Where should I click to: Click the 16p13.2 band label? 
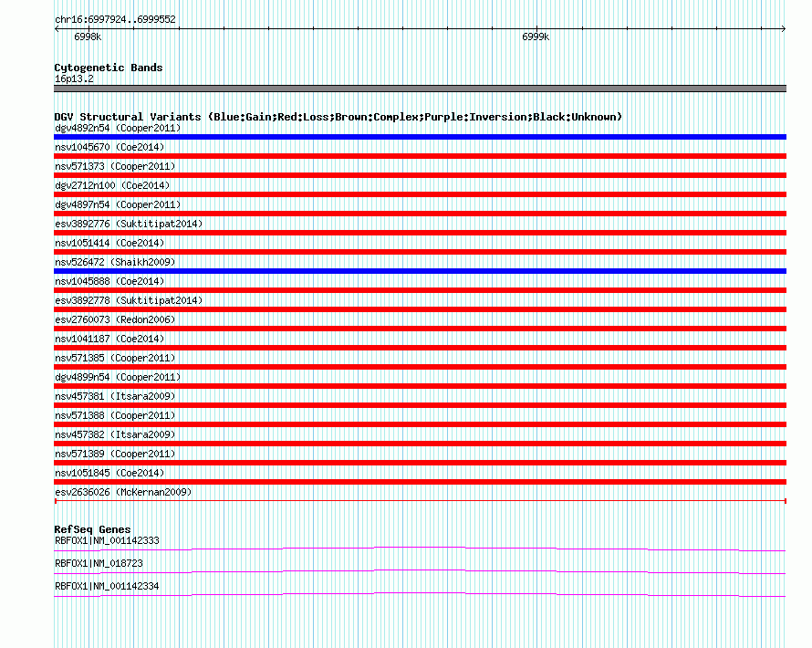click(x=74, y=78)
